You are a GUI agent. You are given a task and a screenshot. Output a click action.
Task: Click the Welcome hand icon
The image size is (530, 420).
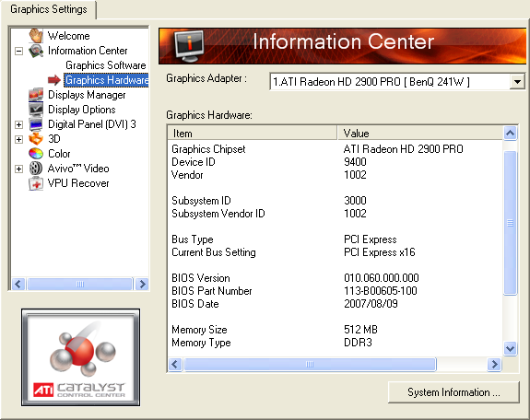point(36,36)
